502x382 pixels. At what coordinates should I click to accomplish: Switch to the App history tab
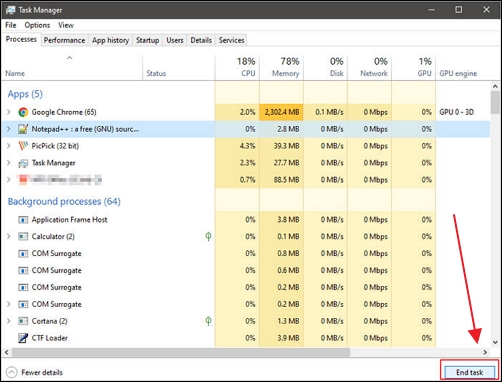(110, 40)
